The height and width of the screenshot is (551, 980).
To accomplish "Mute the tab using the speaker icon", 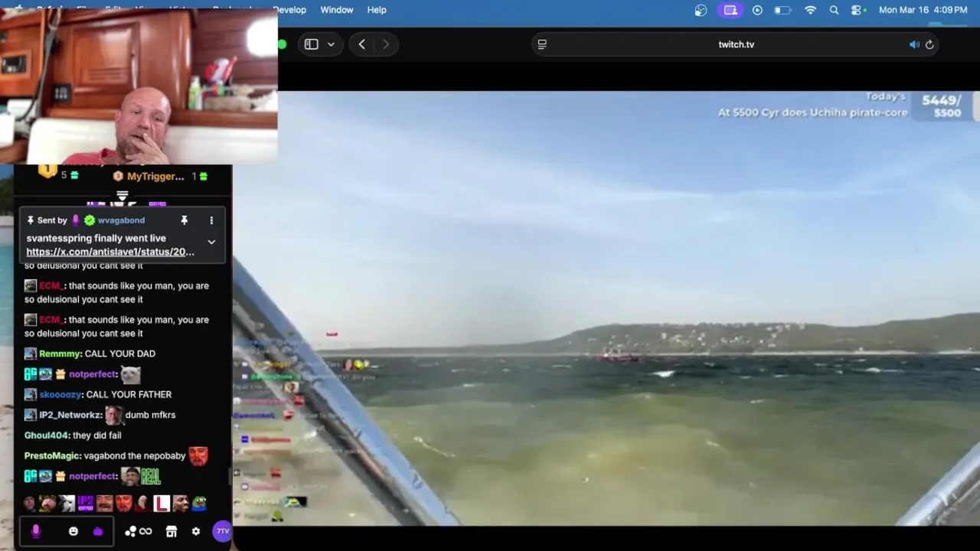I will coord(914,44).
